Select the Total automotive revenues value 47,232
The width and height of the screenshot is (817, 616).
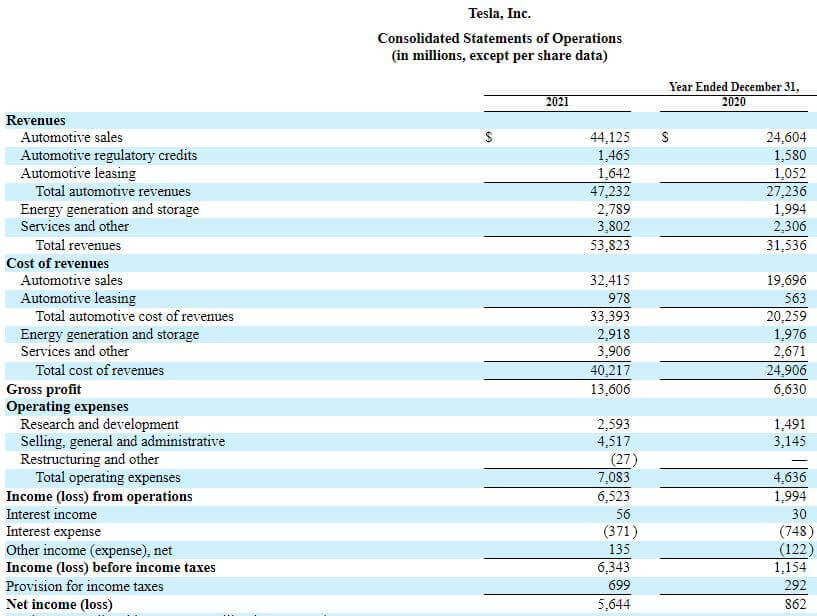611,191
